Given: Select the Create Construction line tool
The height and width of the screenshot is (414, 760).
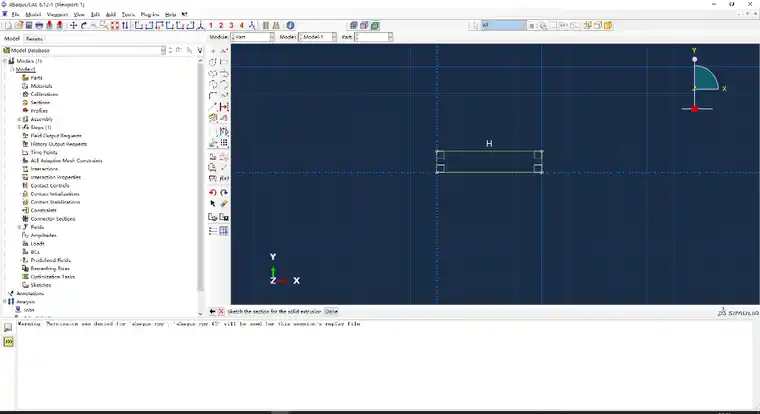Looking at the screenshot, I should 213,107.
